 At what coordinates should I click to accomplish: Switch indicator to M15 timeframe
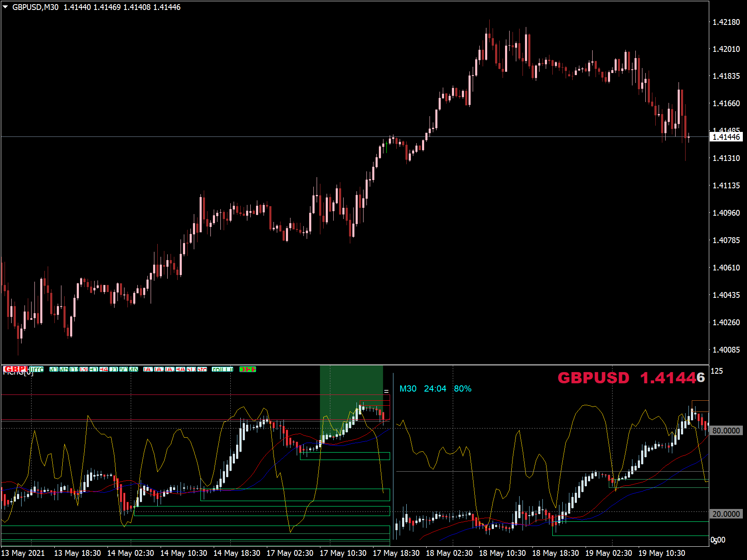(74, 369)
